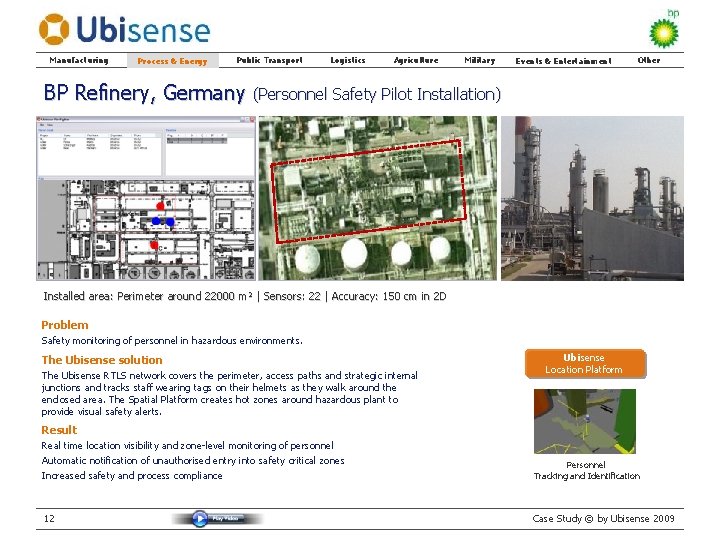Click the BP Refinery, Germany heading
Viewport: 720px width, 540px height.
144,93
